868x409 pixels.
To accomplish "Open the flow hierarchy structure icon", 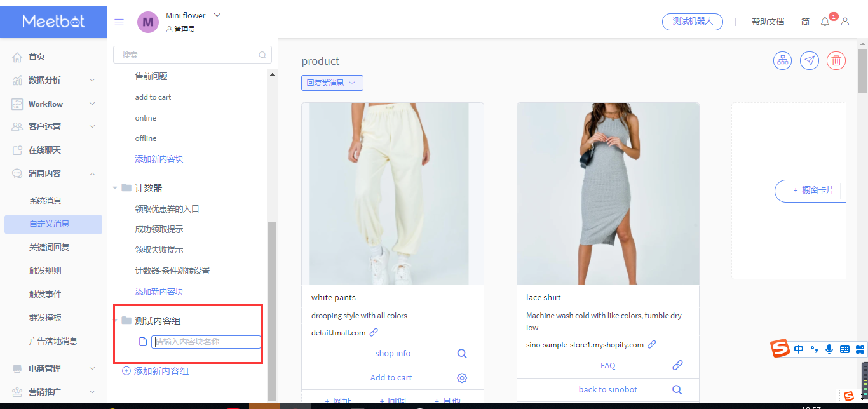I will click(782, 61).
